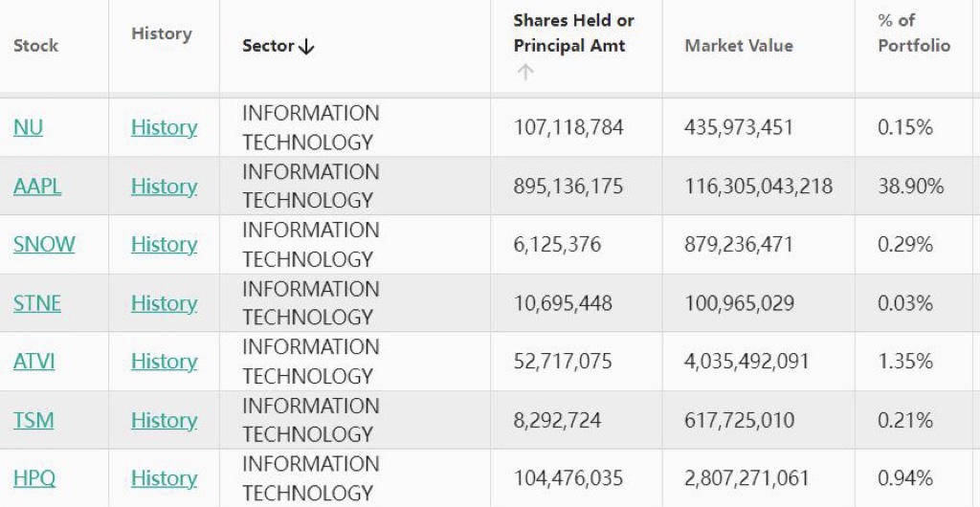Viewport: 980px width, 507px height.
Task: Select AAPL market value cell 116,305,043,218
Action: click(x=758, y=186)
